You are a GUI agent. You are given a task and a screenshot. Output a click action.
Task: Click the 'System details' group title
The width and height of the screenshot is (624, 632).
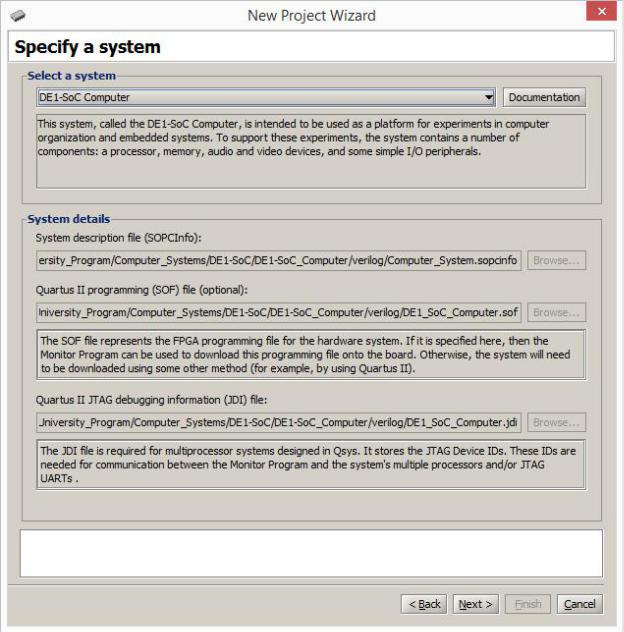69,219
